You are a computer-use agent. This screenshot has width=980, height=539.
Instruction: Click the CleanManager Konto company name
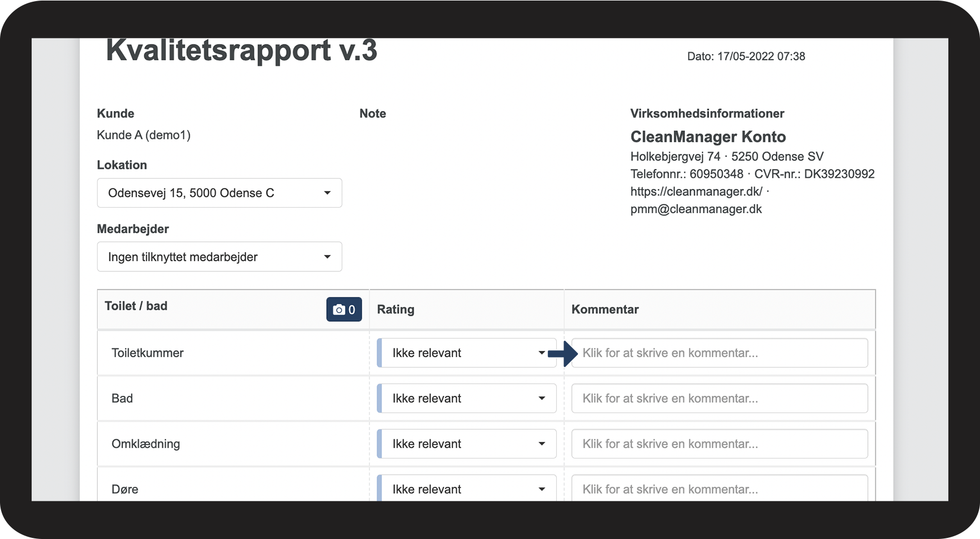708,137
